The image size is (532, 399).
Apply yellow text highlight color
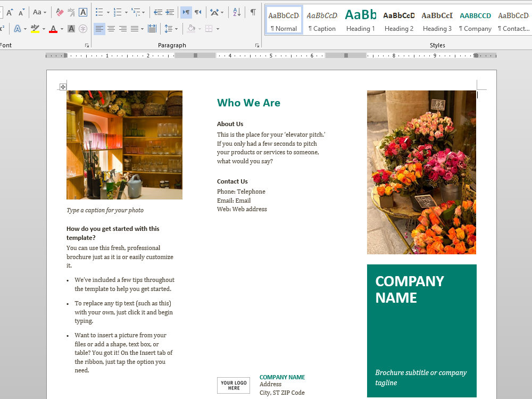pos(35,29)
